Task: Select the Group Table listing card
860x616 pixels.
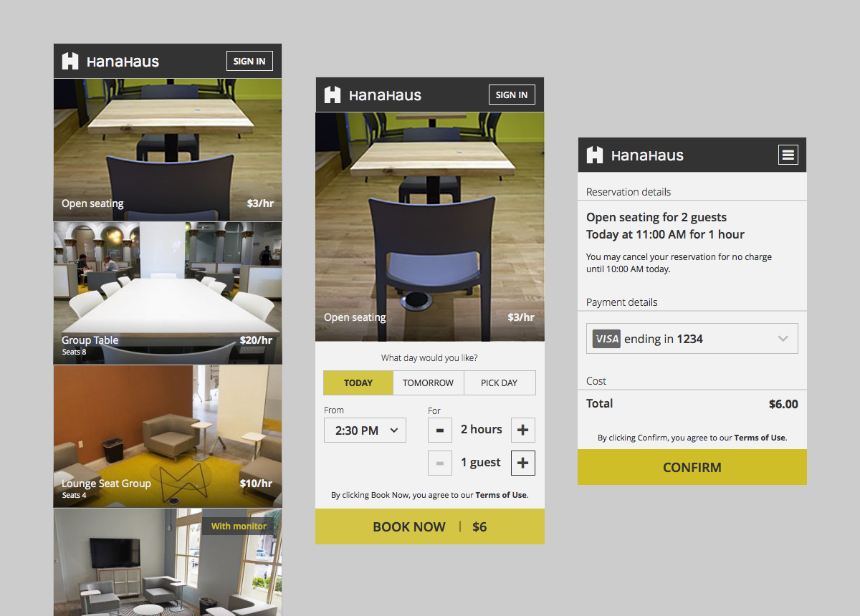Action: click(x=168, y=293)
